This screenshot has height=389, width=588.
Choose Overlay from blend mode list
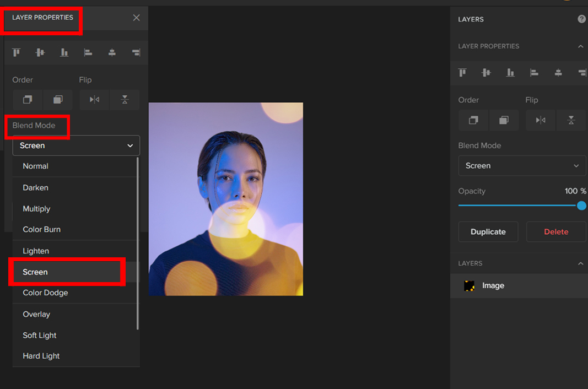pyautogui.click(x=36, y=314)
